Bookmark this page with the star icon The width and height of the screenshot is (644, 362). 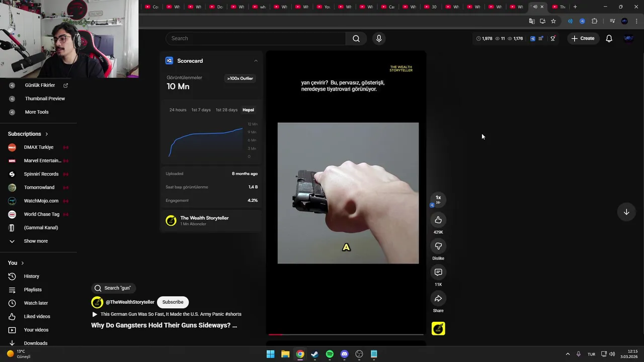tap(553, 21)
